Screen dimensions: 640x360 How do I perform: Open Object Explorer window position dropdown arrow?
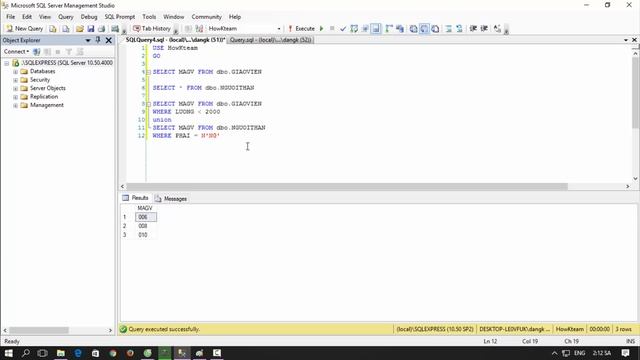click(x=88, y=40)
